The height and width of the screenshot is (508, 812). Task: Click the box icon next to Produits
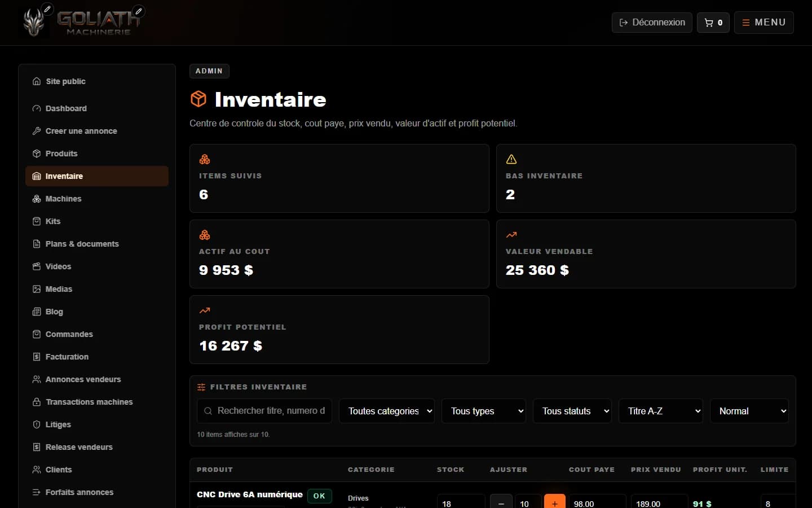point(37,154)
